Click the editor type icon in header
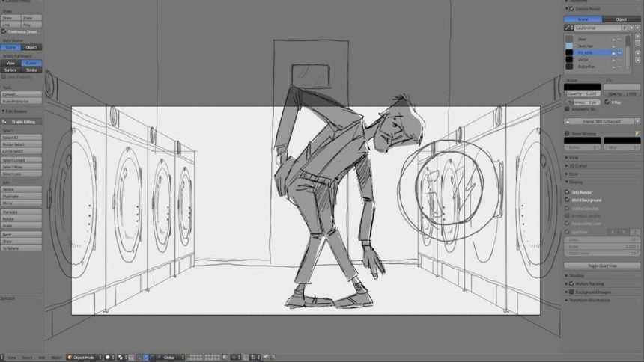The image size is (644, 362). tap(3, 358)
